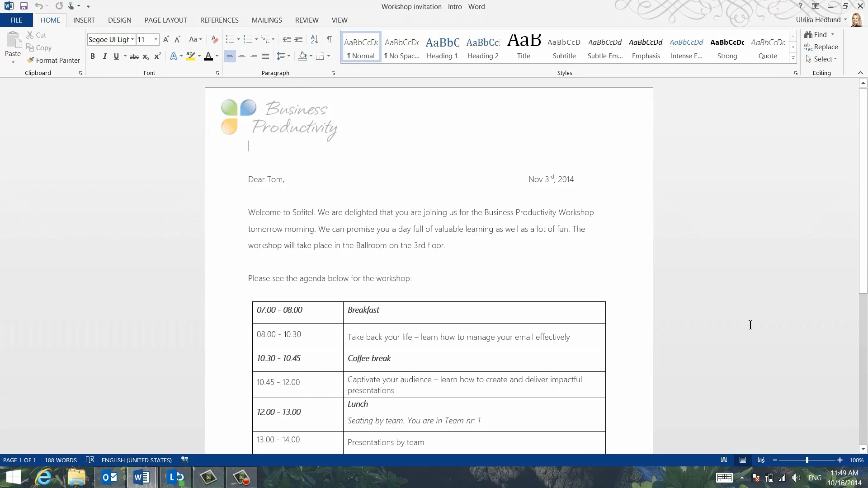Expand the font size dropdown

point(156,40)
